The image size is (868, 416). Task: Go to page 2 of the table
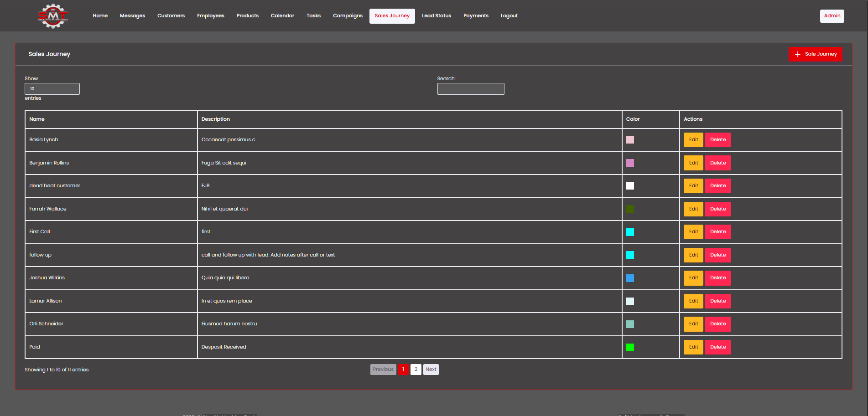click(x=416, y=370)
